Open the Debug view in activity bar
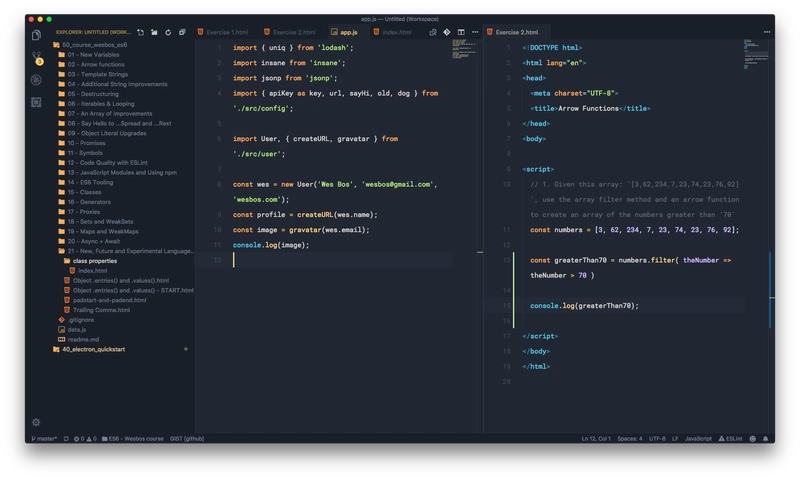Viewport: 800px width, 479px height. coord(36,80)
